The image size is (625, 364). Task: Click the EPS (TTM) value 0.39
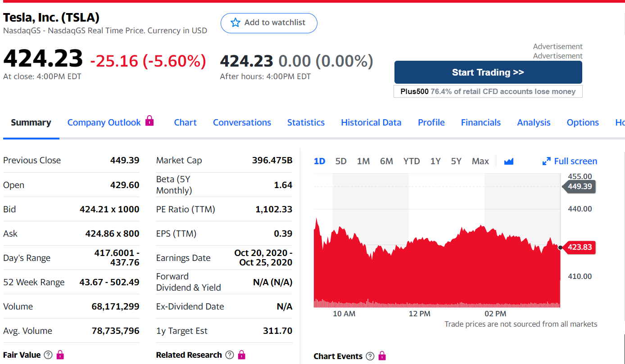click(x=283, y=234)
